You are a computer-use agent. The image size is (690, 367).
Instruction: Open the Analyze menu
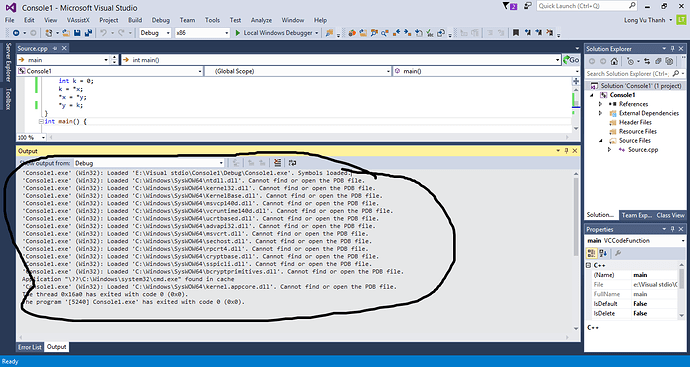pos(261,20)
